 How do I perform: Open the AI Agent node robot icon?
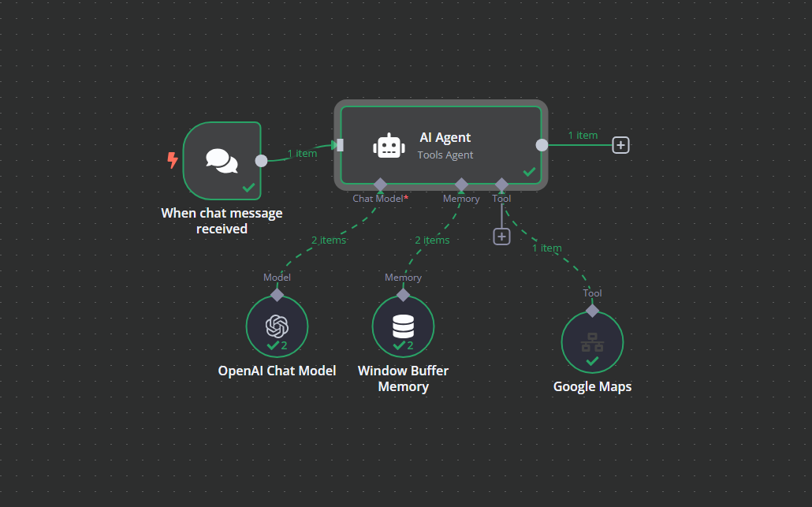click(x=389, y=145)
